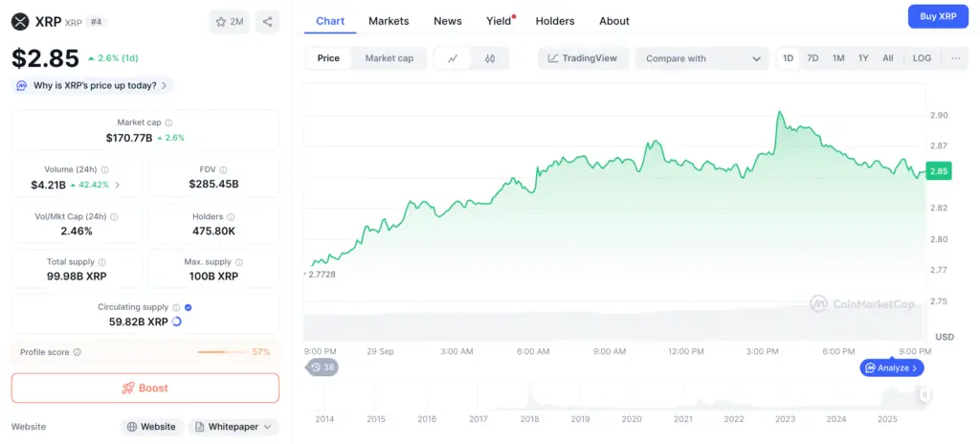Viewport: 980px width, 444px height.
Task: Click 2018 on the history timeline
Action: tap(530, 419)
